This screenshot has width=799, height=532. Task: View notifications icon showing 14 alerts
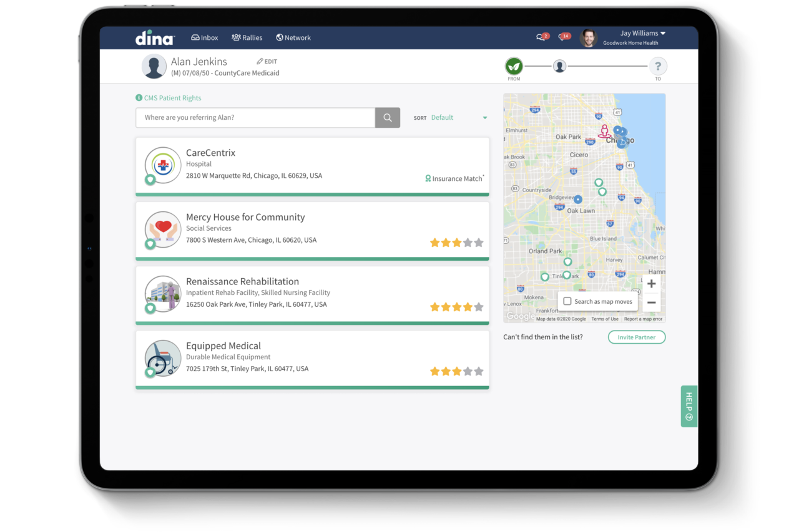pyautogui.click(x=562, y=36)
